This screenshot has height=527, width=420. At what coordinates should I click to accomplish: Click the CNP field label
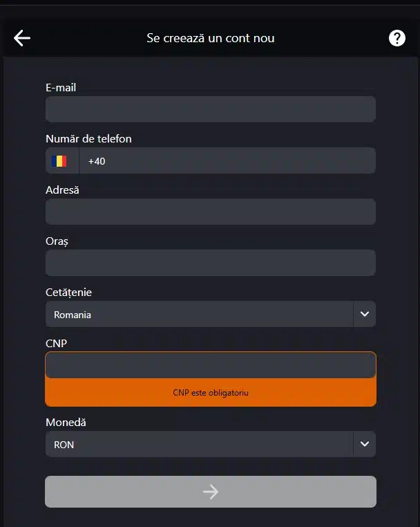pyautogui.click(x=57, y=343)
